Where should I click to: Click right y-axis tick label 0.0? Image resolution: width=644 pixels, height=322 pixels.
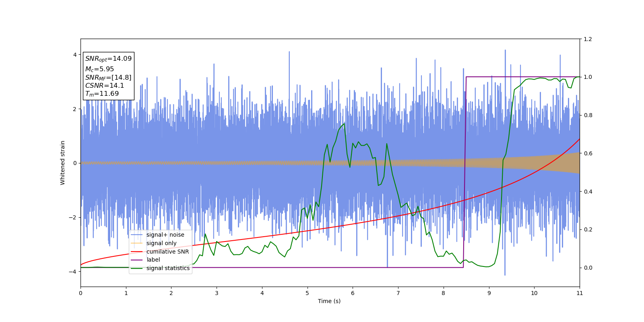(588, 268)
